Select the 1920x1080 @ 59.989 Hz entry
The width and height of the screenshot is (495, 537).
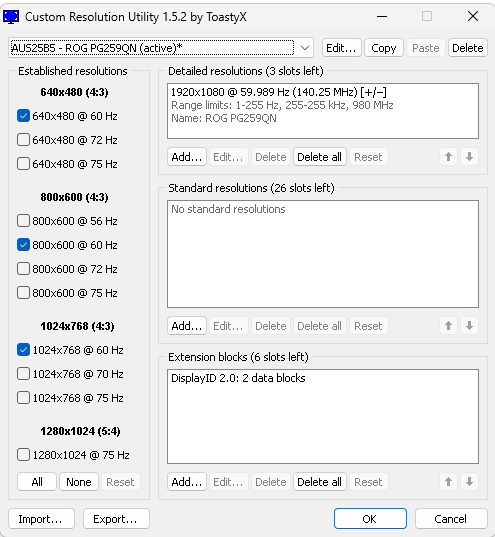pyautogui.click(x=323, y=92)
